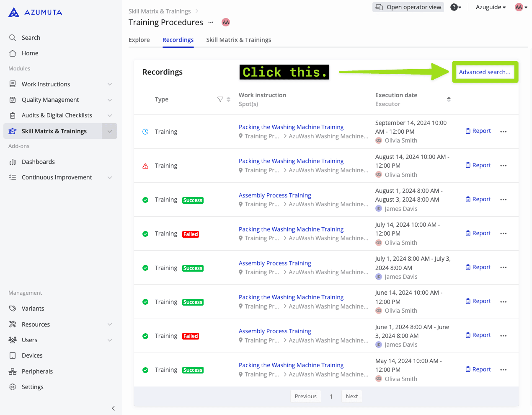Select the Quality Management module icon
Viewport: 532px width, 415px height.
coord(13,99)
